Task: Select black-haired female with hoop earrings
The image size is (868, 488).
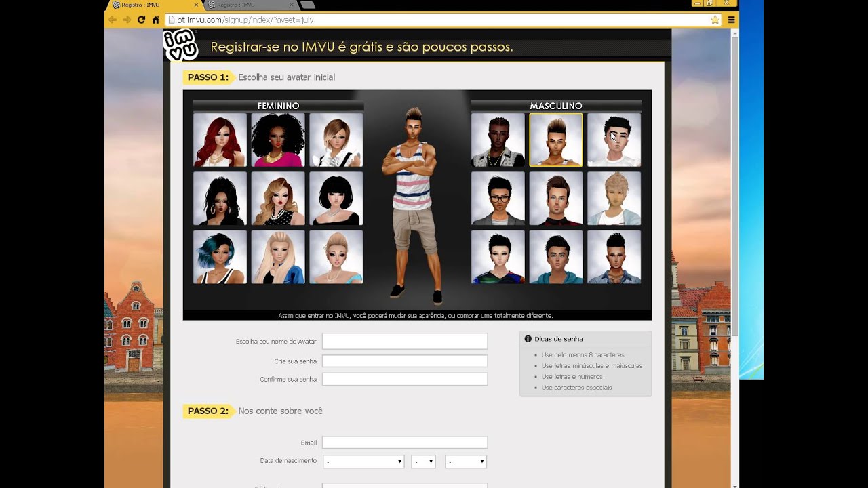Action: [x=220, y=199]
